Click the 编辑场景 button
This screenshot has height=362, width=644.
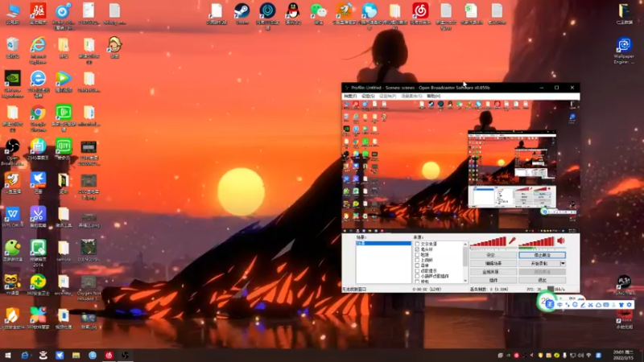493,264
